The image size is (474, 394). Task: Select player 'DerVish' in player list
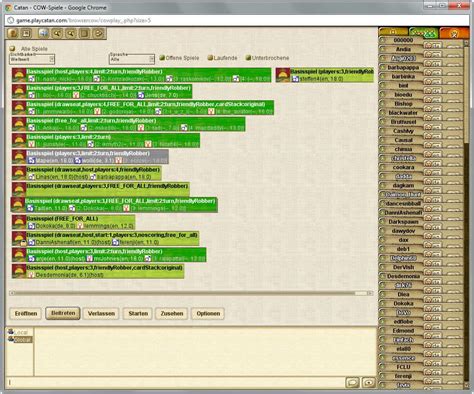403,267
